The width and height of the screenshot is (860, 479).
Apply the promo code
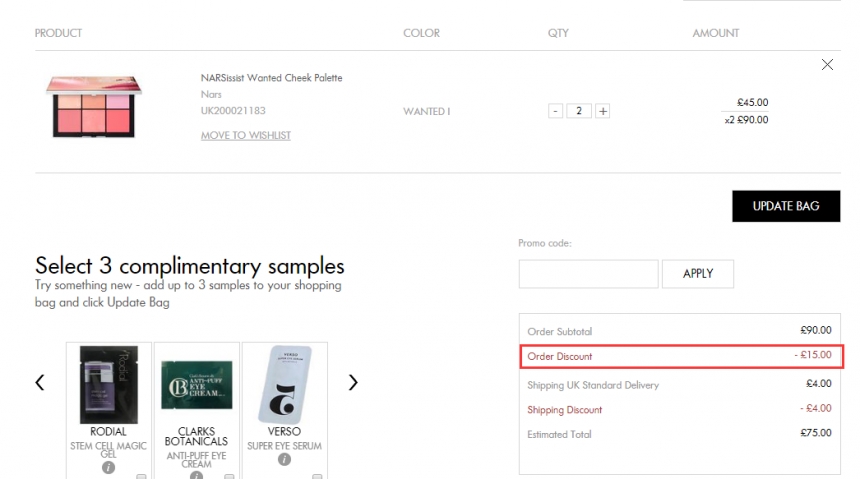coord(698,274)
